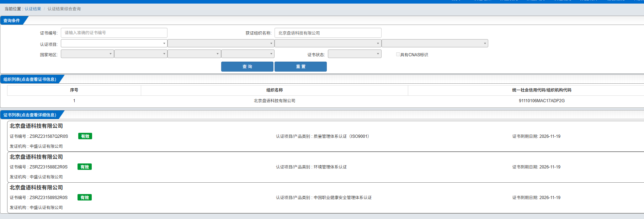Click the 证书编号 input field
The width and height of the screenshot is (644, 219).
click(x=114, y=33)
